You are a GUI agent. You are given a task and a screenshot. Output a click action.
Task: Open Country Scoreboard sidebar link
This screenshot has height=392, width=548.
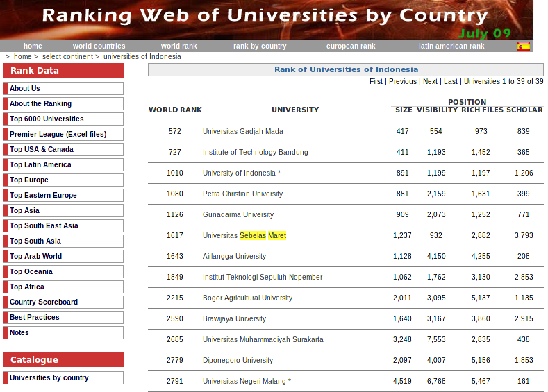[x=63, y=302]
